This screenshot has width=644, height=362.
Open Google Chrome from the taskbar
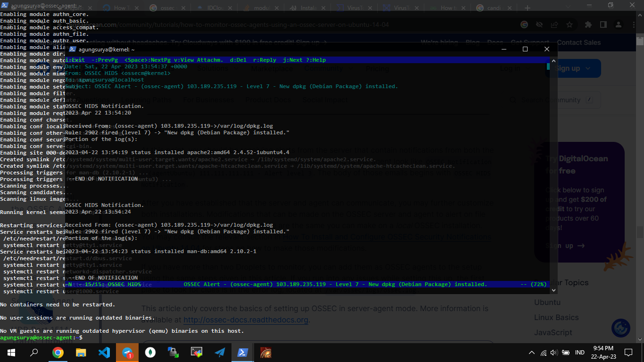pyautogui.click(x=58, y=352)
